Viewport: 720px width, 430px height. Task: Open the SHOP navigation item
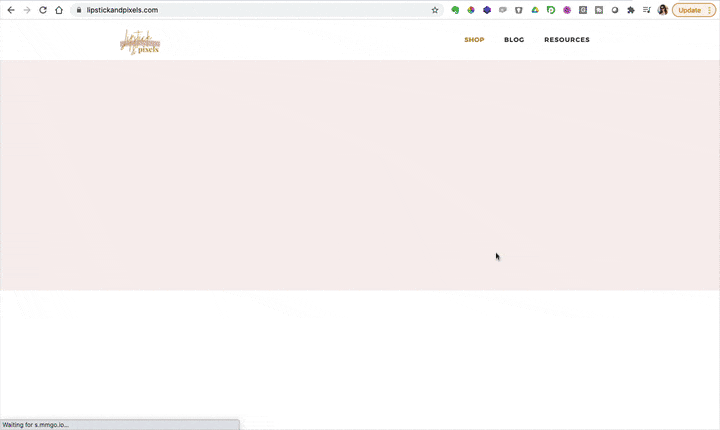pyautogui.click(x=474, y=40)
